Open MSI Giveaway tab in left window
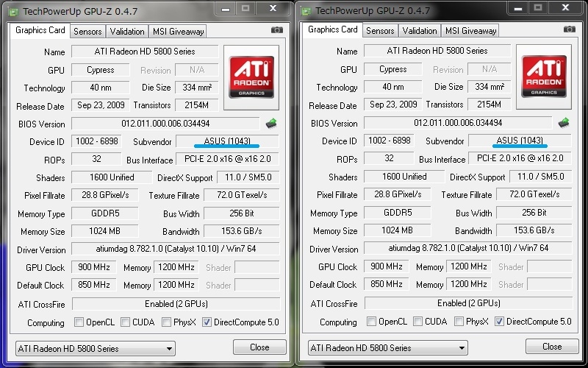This screenshot has width=588, height=368. click(x=178, y=32)
